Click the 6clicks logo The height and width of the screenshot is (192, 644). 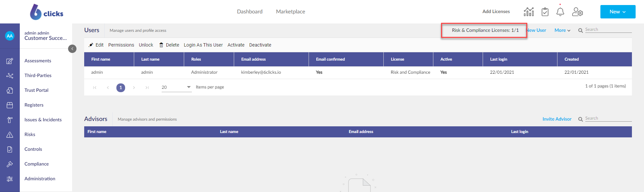click(x=47, y=12)
